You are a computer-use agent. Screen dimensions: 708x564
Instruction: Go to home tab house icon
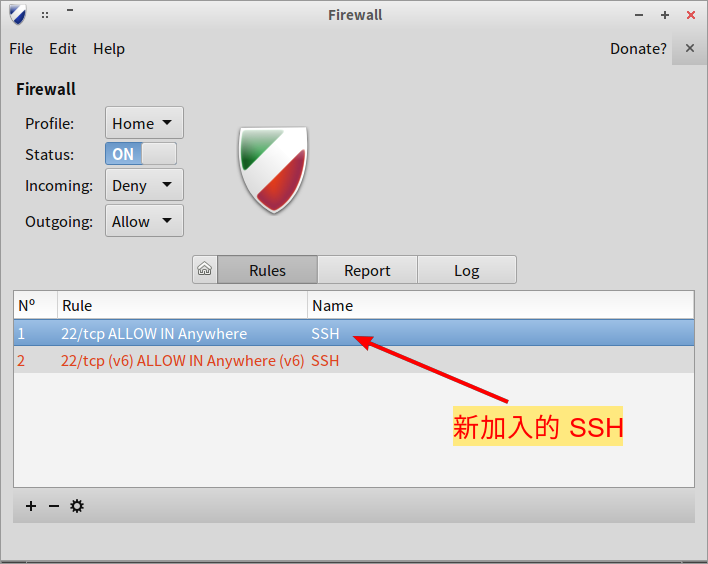pos(205,270)
